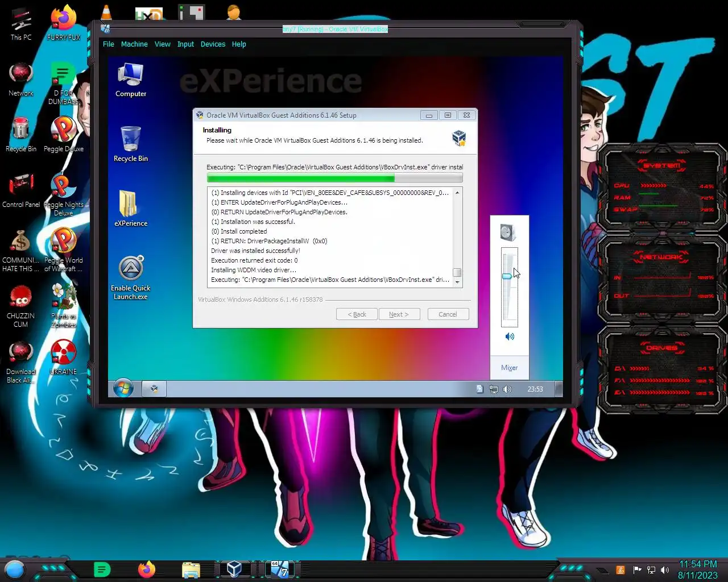Screen dimensions: 728x582
Task: Open the host Control Panel icon
Action: [21, 190]
